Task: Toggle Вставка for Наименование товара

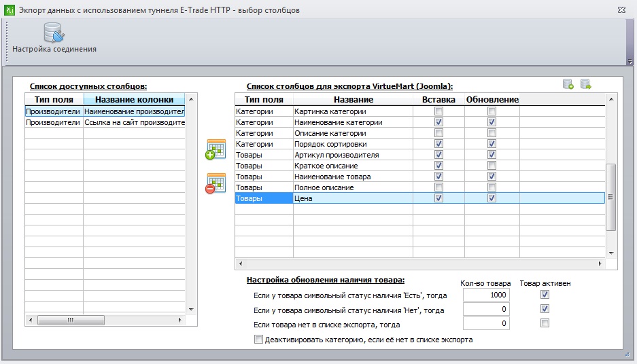Action: [x=438, y=177]
